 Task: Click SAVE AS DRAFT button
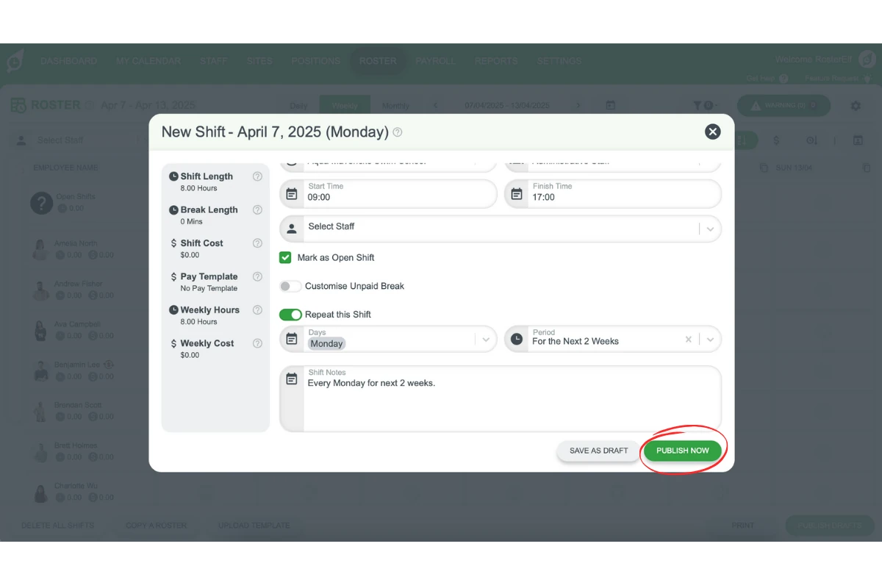(x=599, y=451)
